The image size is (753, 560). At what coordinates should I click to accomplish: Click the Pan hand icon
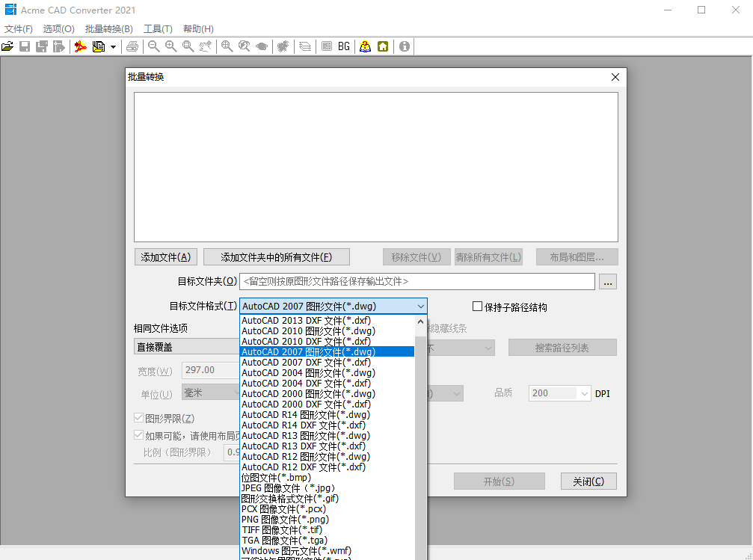tap(206, 46)
